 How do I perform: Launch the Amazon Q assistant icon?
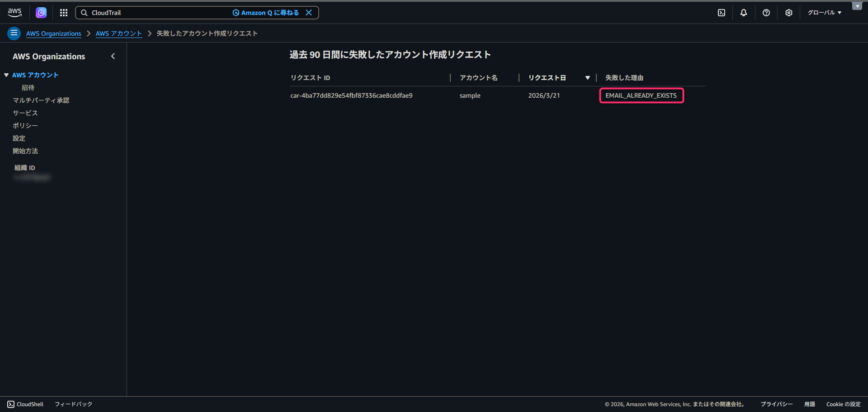pyautogui.click(x=41, y=13)
